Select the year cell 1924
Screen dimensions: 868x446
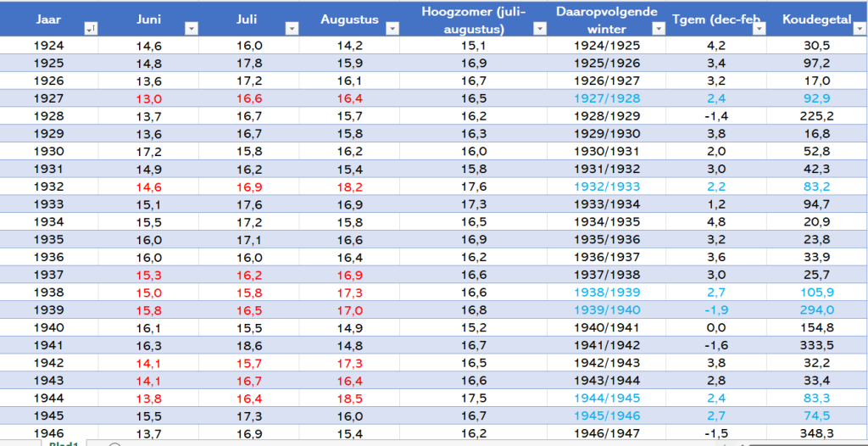(48, 46)
